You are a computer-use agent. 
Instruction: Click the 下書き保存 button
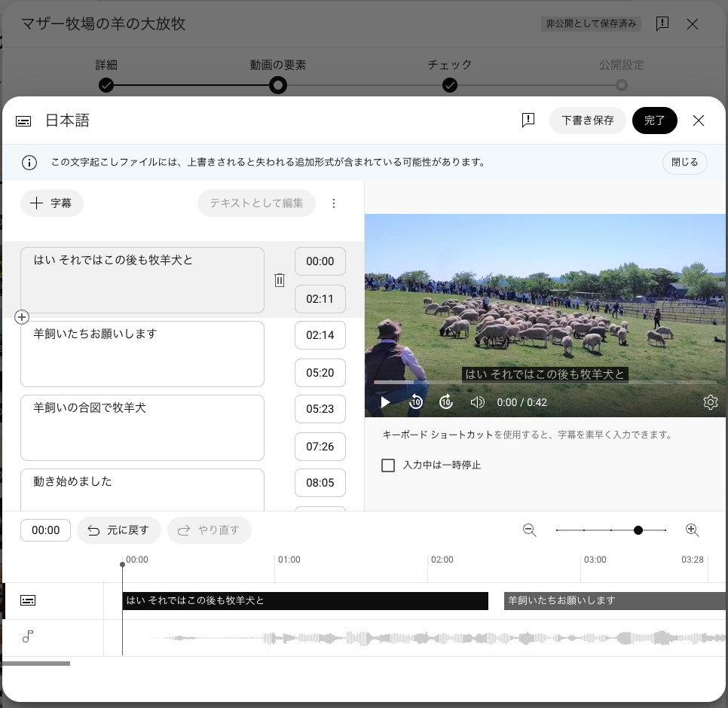[587, 121]
